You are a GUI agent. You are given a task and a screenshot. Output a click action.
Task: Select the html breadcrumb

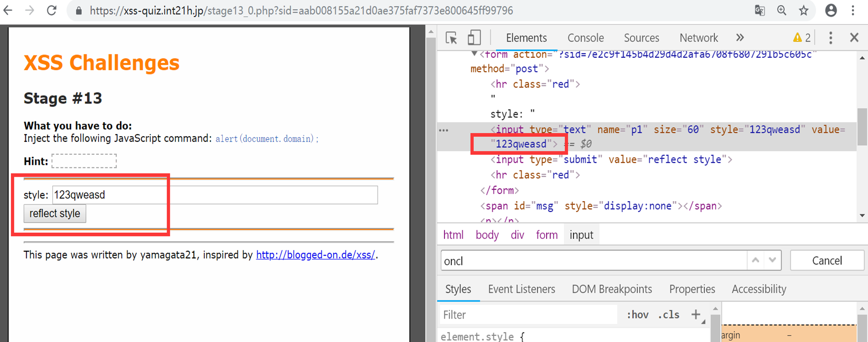click(453, 235)
